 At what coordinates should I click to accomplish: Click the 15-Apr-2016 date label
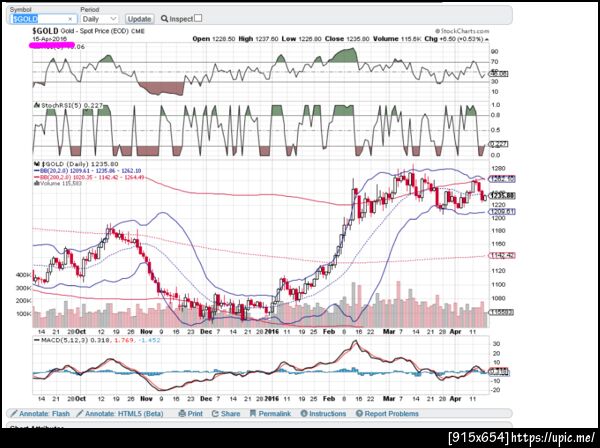pyautogui.click(x=49, y=39)
